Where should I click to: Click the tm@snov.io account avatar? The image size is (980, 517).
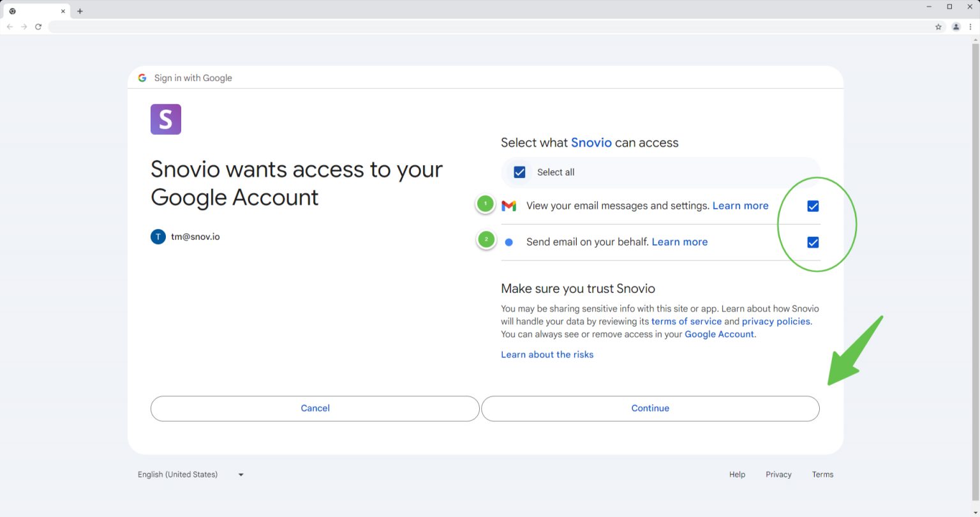pos(158,237)
